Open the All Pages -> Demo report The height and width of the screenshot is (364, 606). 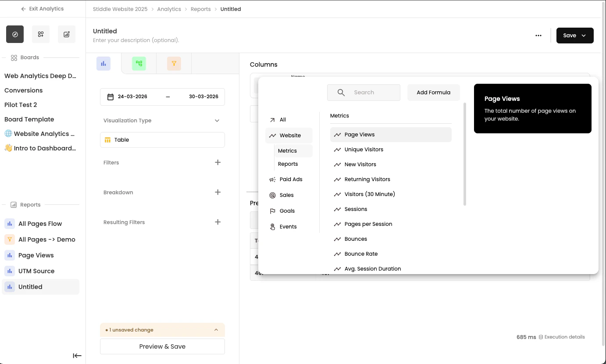click(x=40, y=239)
